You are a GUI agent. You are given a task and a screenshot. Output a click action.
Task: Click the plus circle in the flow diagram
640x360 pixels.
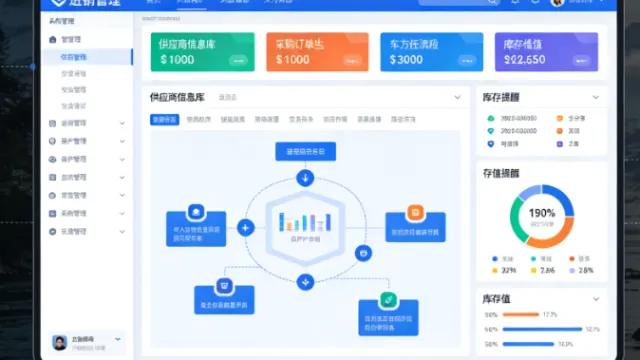coord(246,228)
